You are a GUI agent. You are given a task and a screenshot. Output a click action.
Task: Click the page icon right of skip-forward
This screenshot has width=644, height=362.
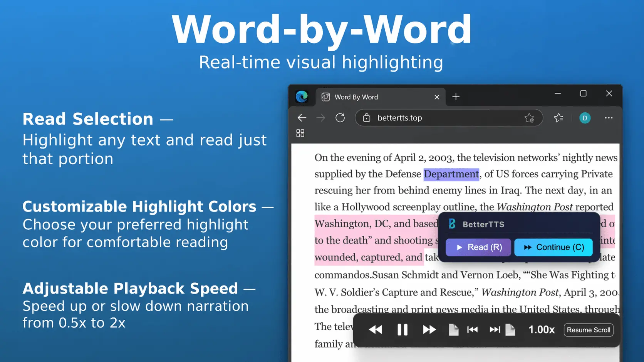tap(510, 330)
